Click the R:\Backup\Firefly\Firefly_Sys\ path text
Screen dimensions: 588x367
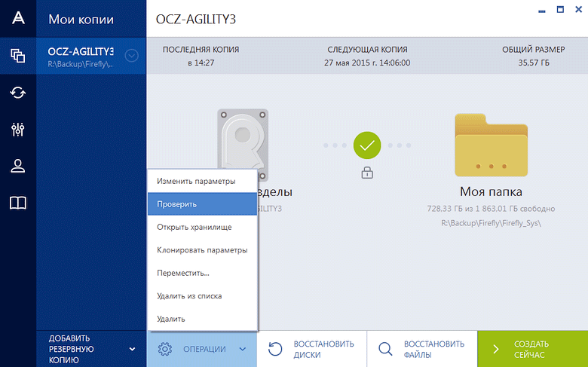point(491,223)
